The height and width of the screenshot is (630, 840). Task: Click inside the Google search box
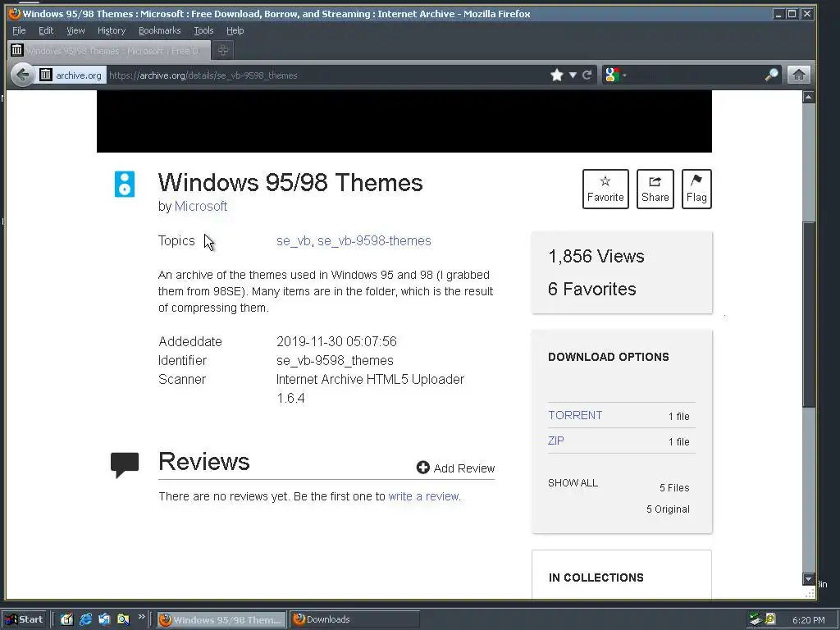click(x=696, y=75)
